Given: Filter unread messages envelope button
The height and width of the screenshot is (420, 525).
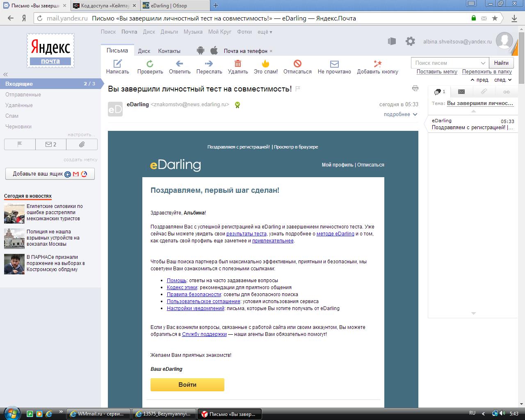Looking at the screenshot, I should pyautogui.click(x=51, y=144).
